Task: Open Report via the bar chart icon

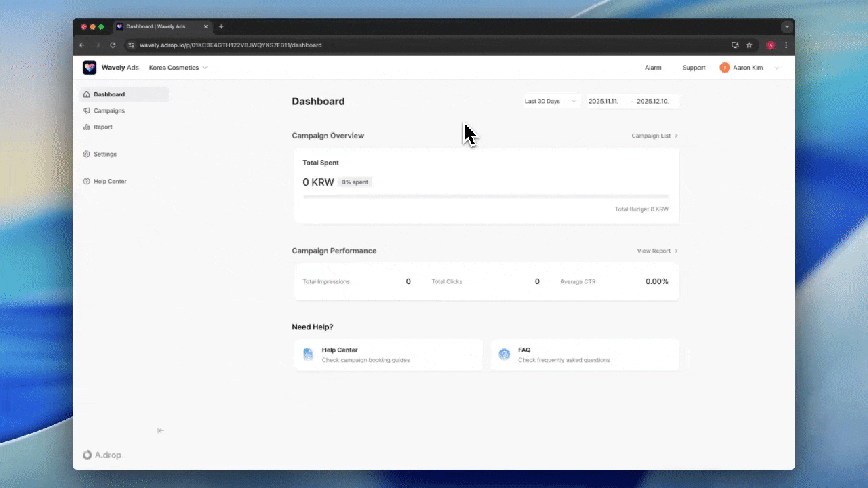Action: click(87, 127)
